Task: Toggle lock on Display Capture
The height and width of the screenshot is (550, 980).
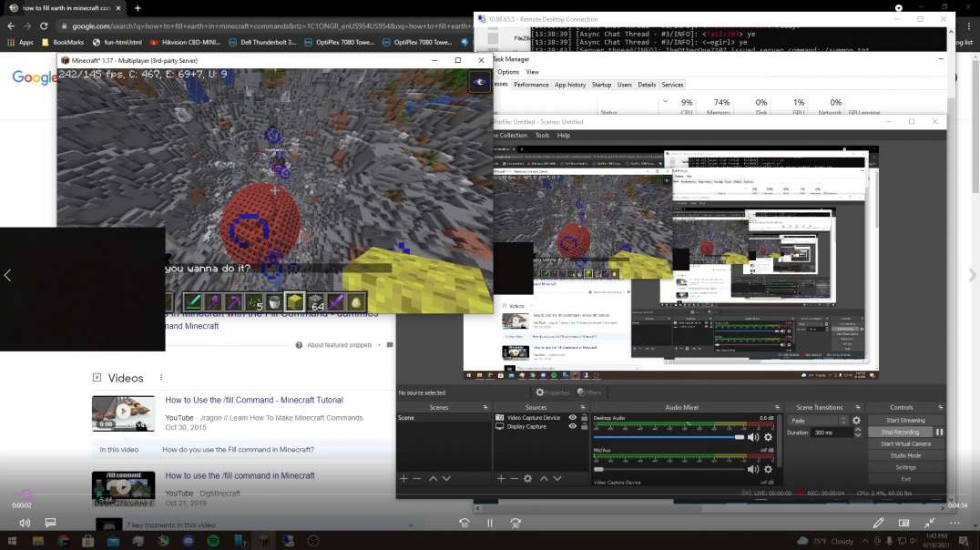Action: (x=585, y=426)
